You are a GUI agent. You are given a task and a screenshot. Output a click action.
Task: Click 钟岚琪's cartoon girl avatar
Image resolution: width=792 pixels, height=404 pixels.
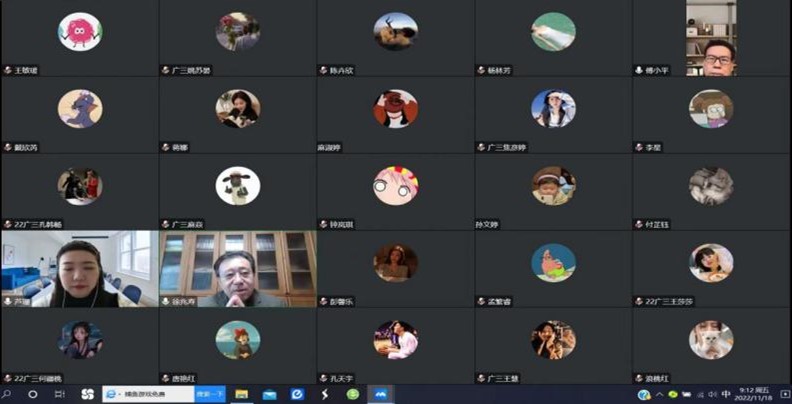tap(396, 186)
